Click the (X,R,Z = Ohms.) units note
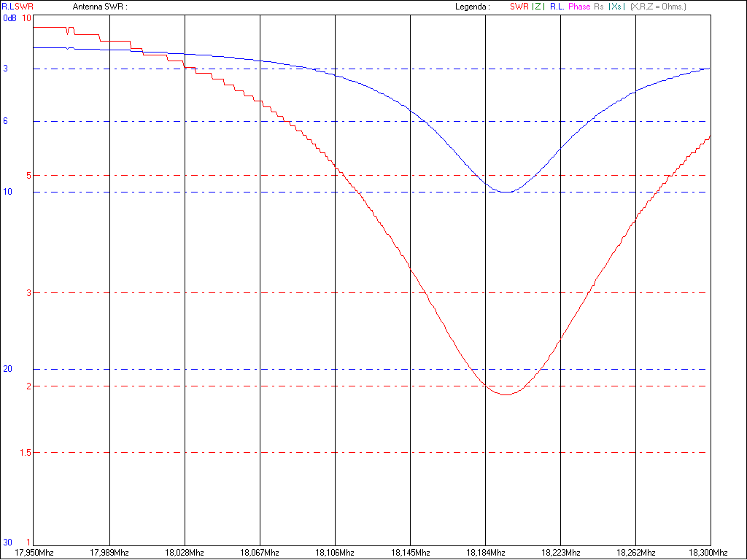The image size is (747, 560). point(658,7)
